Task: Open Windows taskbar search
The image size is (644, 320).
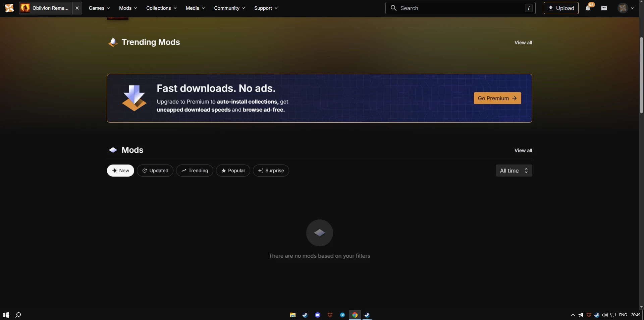Action: coord(18,315)
